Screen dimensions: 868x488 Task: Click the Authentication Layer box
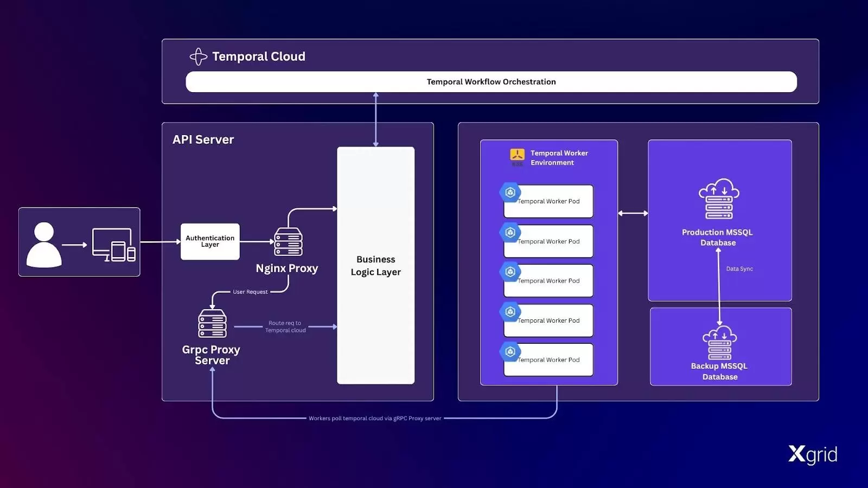(x=210, y=241)
